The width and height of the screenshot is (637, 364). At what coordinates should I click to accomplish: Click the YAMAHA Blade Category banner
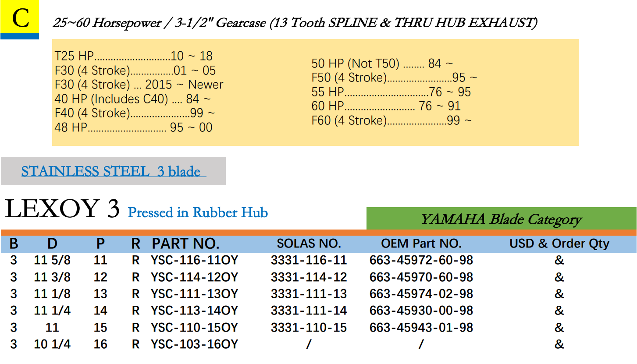click(x=501, y=219)
